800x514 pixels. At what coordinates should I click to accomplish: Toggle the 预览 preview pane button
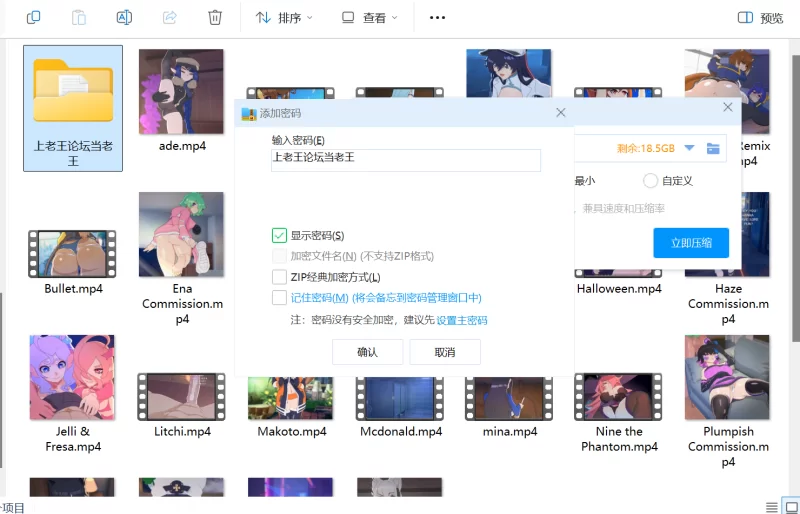[x=760, y=18]
